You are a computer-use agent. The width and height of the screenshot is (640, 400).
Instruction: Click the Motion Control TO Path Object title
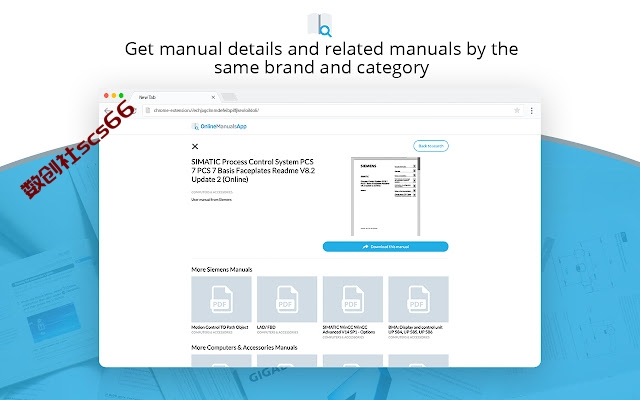(x=220, y=327)
